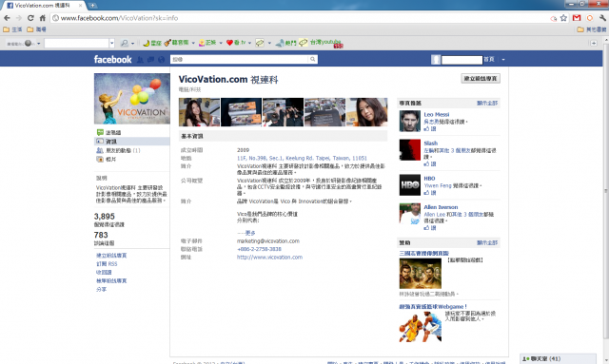Open the dropdown next to girl bookmark
Viewport: 609px width, 364px height.
(x=221, y=43)
